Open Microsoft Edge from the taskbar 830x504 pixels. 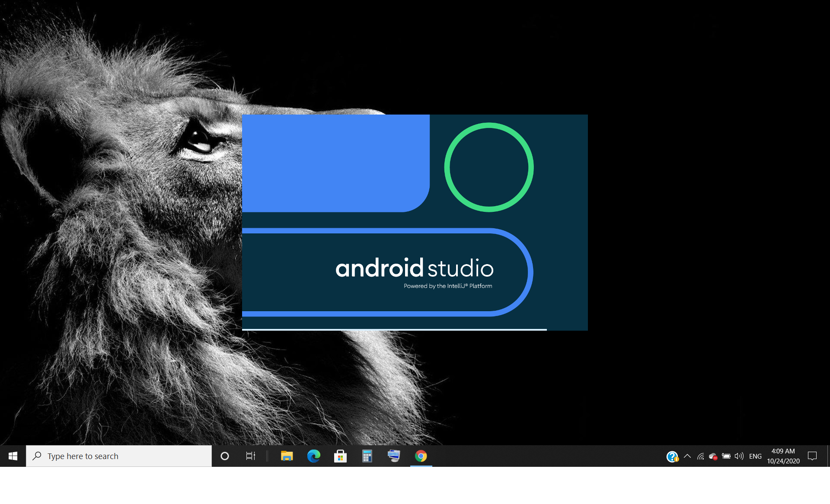click(313, 456)
